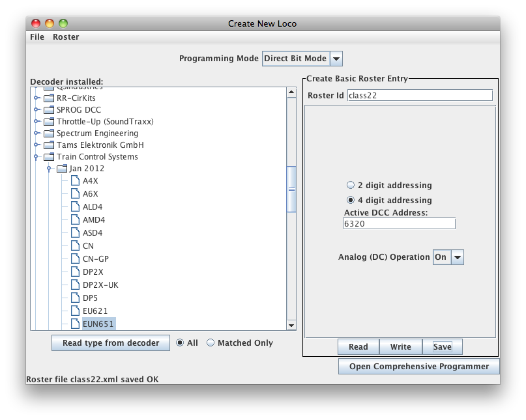Select the AMD4 decoder label
The height and width of the screenshot is (420, 526).
click(94, 220)
